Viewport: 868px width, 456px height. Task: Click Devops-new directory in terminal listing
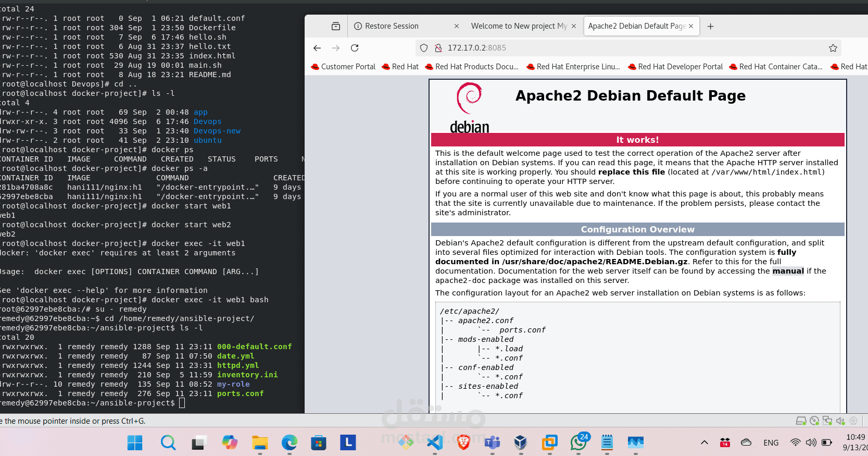(x=217, y=131)
